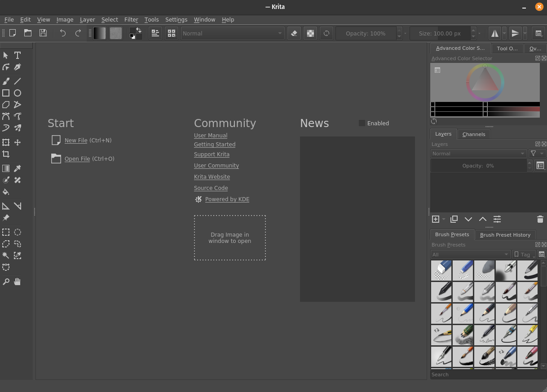The image size is (547, 392).
Task: Open the Filter menu
Action: pos(131,20)
